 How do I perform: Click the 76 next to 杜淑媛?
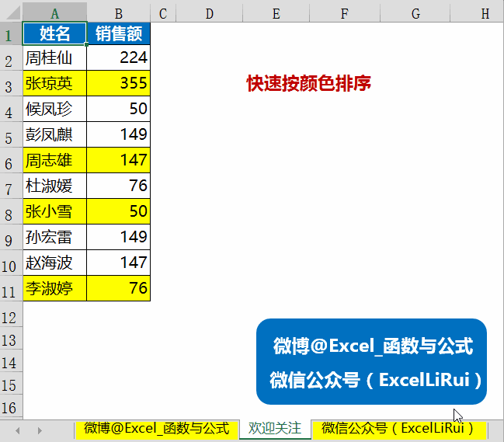(x=119, y=186)
